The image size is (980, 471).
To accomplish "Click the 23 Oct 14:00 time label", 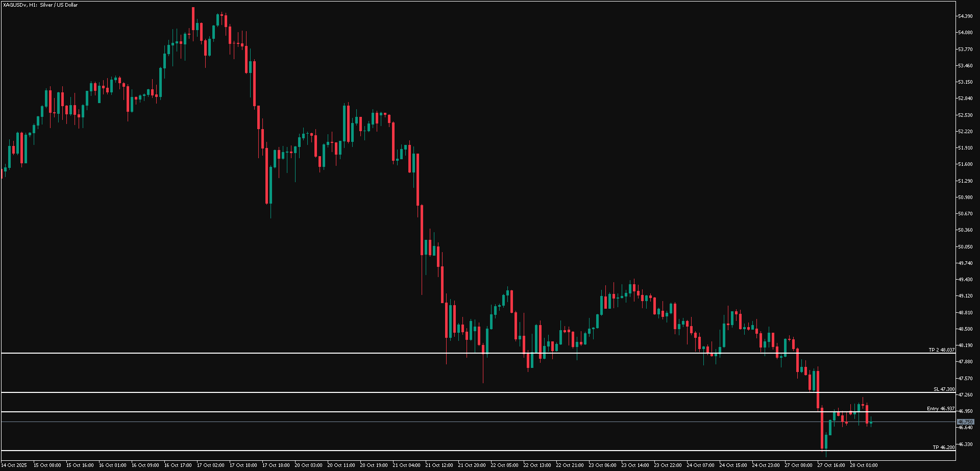I will pyautogui.click(x=635, y=465).
